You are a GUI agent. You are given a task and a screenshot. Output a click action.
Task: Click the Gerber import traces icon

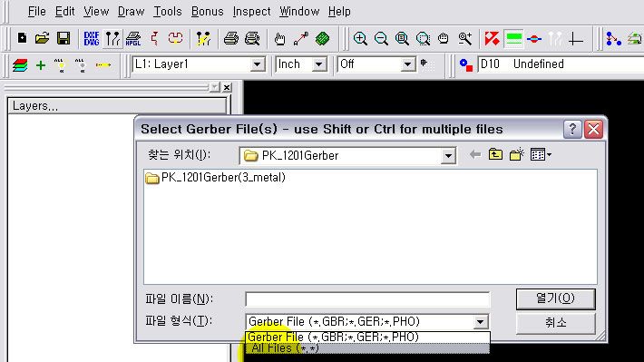pos(112,39)
